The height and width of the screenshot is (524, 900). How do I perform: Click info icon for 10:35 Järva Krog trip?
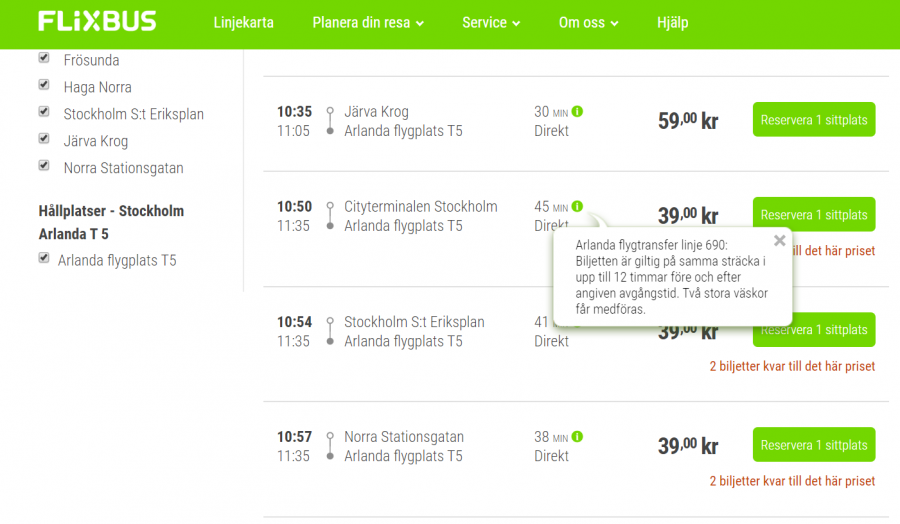pyautogui.click(x=578, y=112)
